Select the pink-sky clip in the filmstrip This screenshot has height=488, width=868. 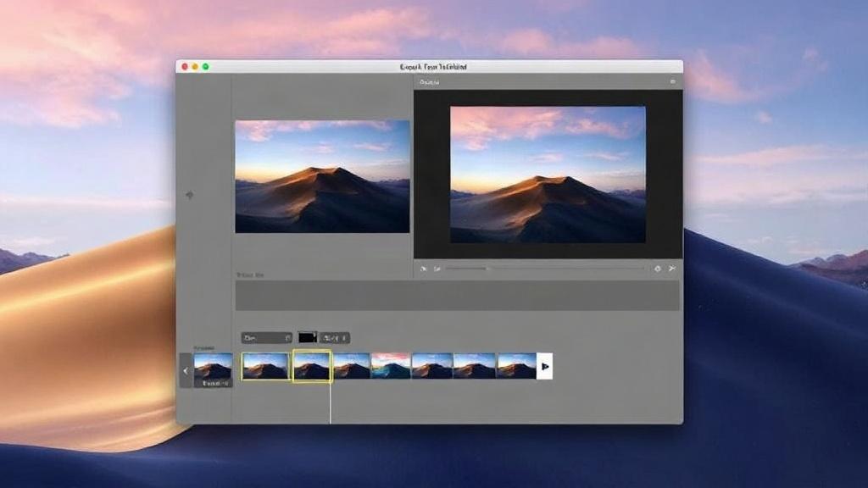click(391, 366)
